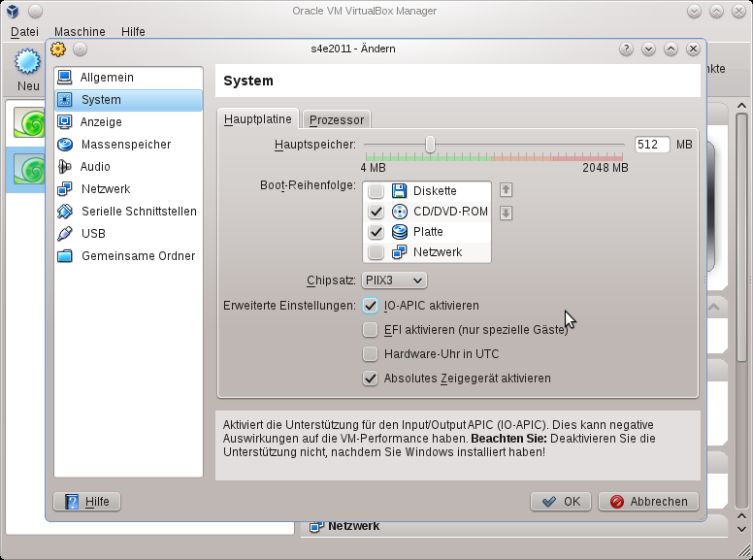This screenshot has width=753, height=560.
Task: Select the Platte hard disk icon
Action: 400,232
